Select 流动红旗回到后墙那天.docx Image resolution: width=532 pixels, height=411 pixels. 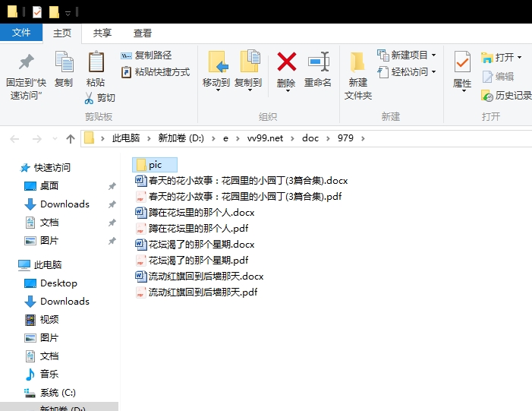pyautogui.click(x=200, y=277)
